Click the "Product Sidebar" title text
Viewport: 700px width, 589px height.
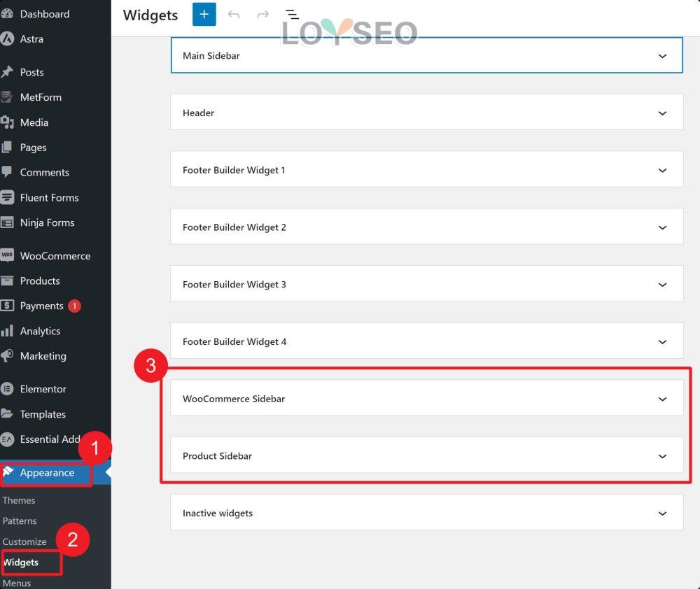click(x=217, y=456)
